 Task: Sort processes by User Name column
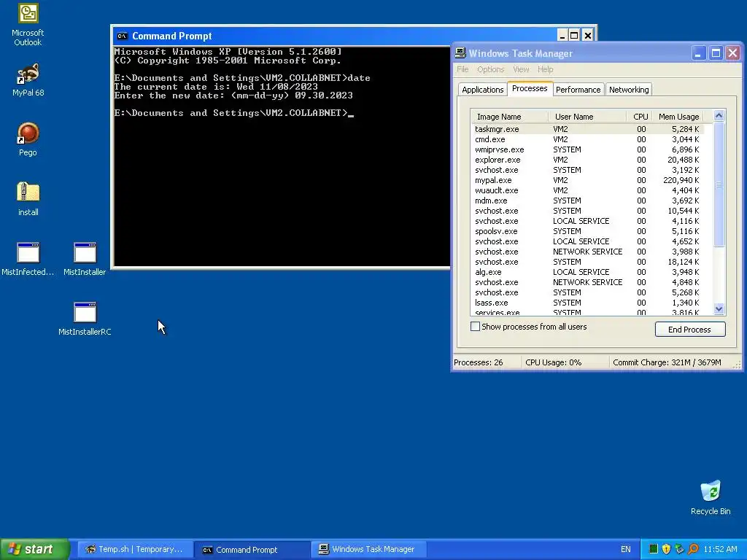click(587, 117)
